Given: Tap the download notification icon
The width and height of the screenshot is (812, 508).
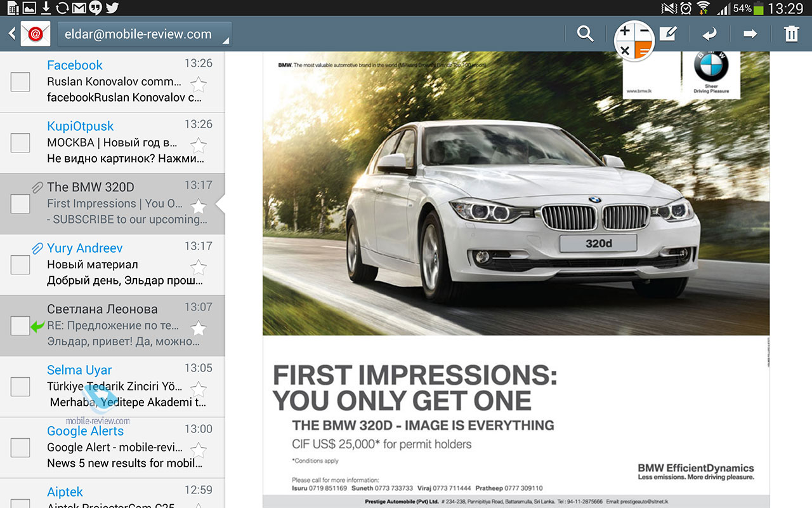Looking at the screenshot, I should coord(46,8).
